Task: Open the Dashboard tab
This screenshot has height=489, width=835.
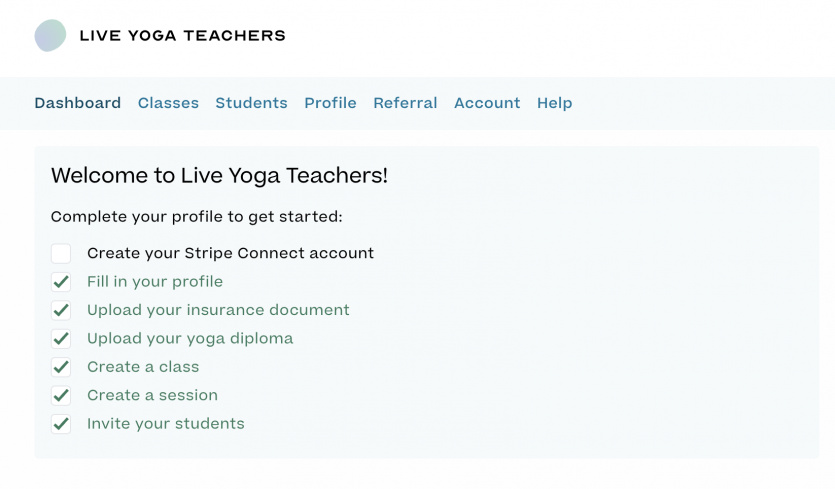Action: (x=78, y=103)
